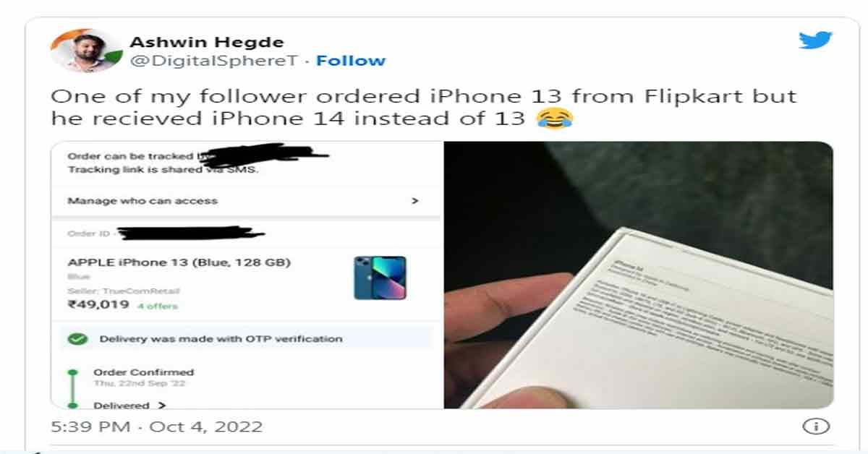The image size is (868, 454).
Task: Open the Ashwin Hegde display name
Action: click(207, 42)
